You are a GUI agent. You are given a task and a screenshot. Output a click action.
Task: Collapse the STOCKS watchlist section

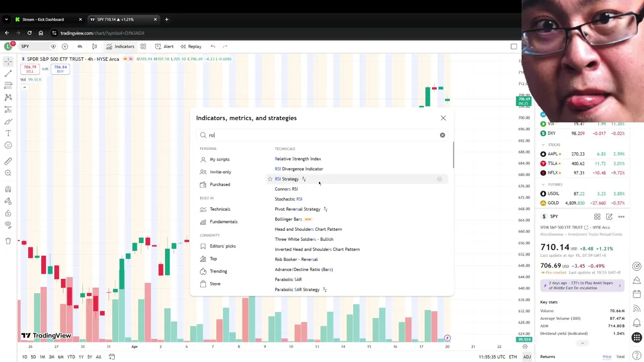(543, 145)
